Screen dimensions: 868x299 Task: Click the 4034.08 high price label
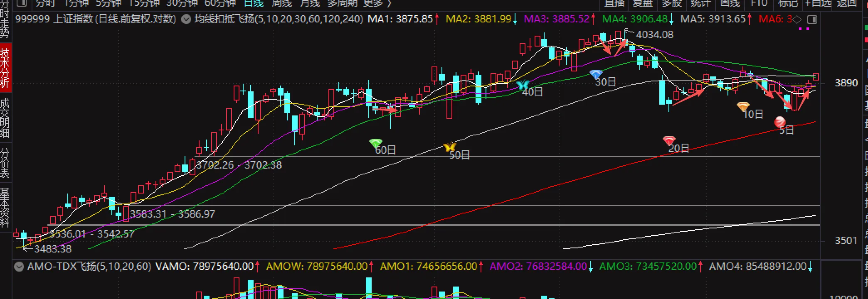654,35
